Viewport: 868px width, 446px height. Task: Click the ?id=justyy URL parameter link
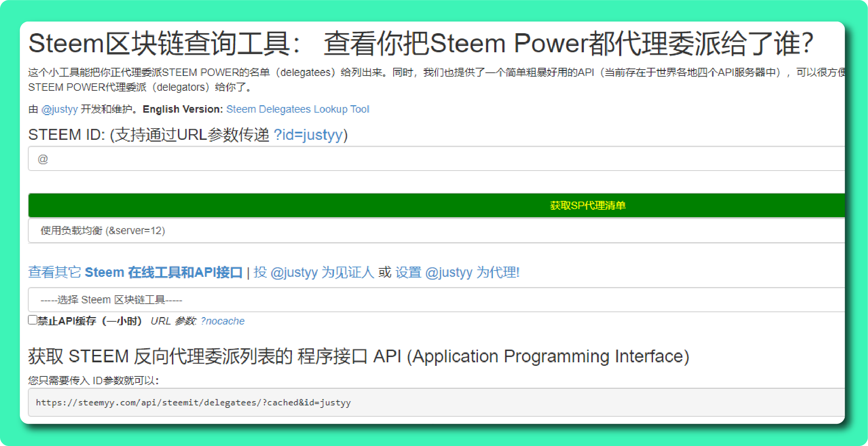pos(308,135)
